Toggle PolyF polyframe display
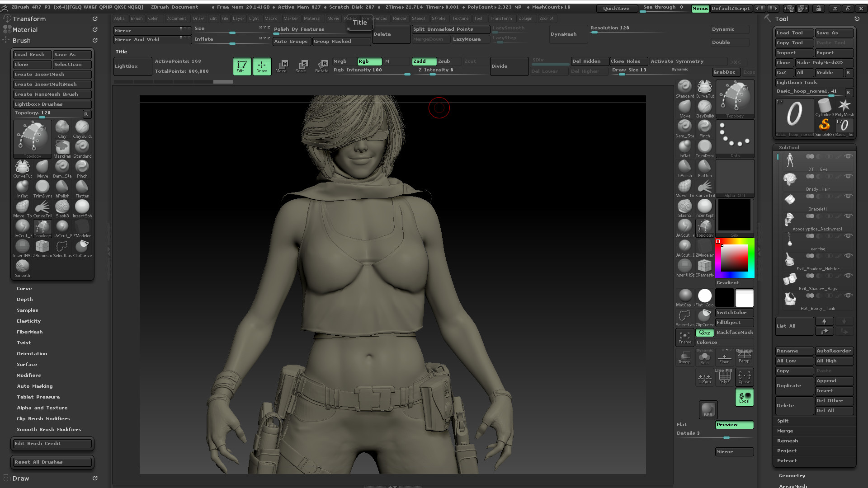Screen dimensions: 868x488 tap(724, 377)
